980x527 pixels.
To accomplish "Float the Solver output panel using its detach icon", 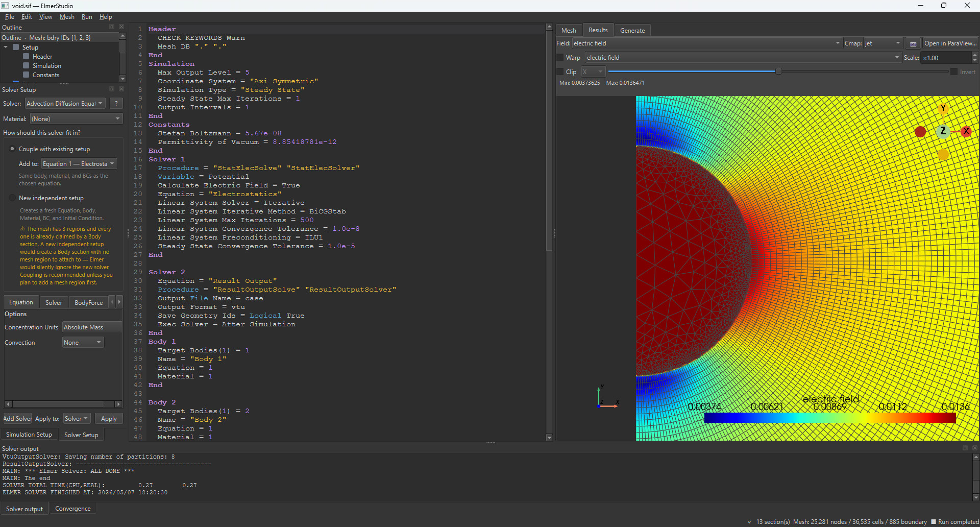I will point(965,448).
